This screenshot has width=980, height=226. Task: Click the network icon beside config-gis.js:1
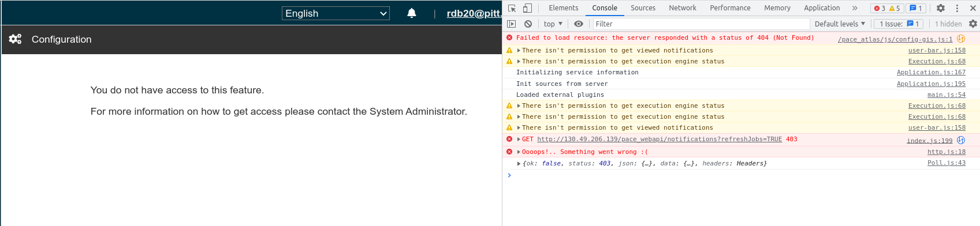(x=961, y=39)
